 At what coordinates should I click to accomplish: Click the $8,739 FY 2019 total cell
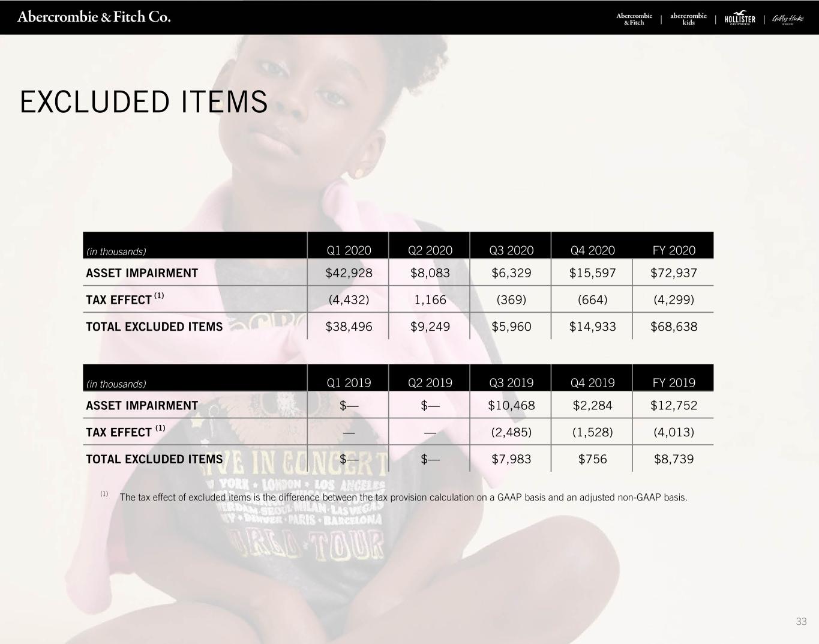(674, 459)
